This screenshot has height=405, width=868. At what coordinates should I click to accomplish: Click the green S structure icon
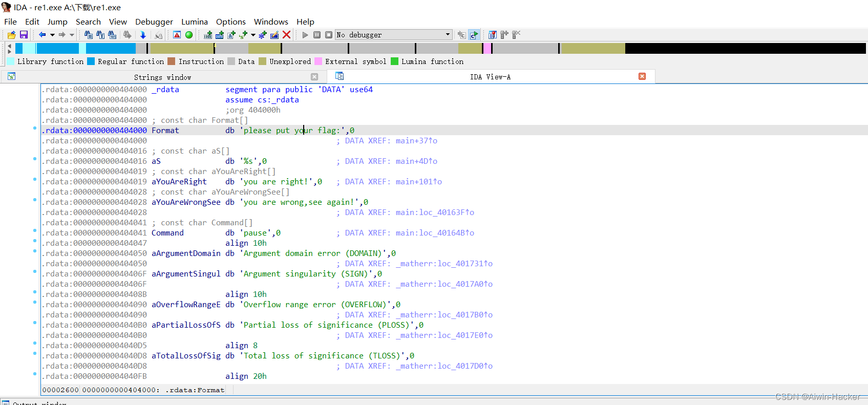tap(243, 35)
